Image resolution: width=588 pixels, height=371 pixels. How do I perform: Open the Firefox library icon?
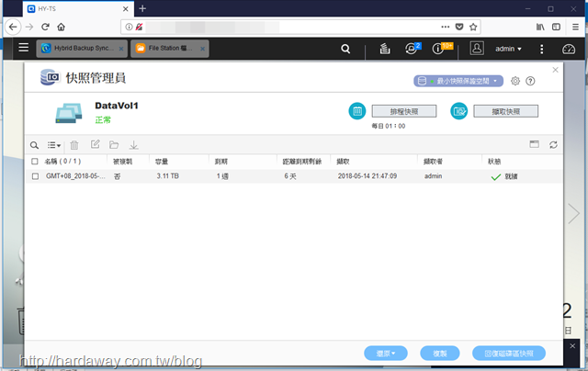pyautogui.click(x=540, y=27)
